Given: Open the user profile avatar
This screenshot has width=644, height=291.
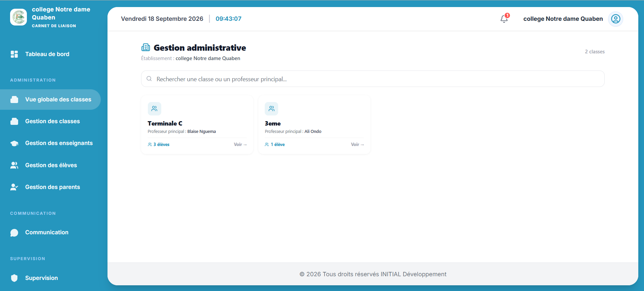Looking at the screenshot, I should tap(615, 19).
